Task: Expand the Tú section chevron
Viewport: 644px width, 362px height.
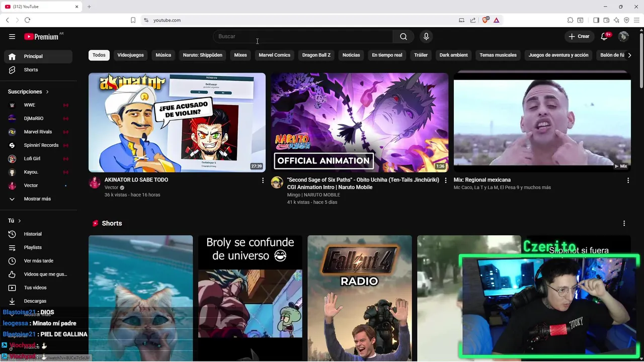Action: (x=20, y=221)
